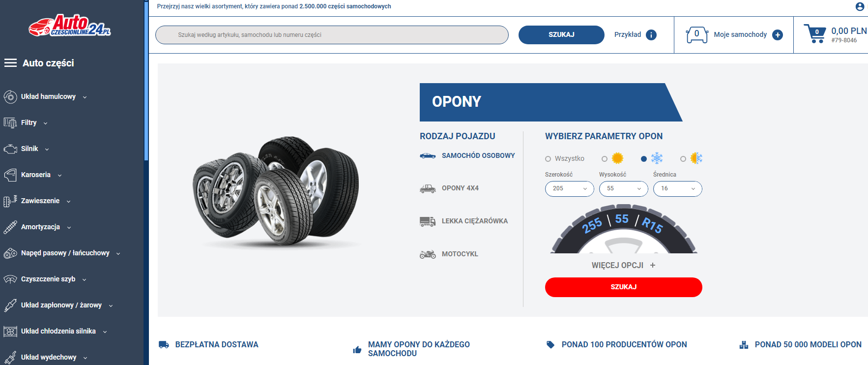Click the red SZUKAJ tyre search button
This screenshot has width=868, height=365.
click(624, 287)
